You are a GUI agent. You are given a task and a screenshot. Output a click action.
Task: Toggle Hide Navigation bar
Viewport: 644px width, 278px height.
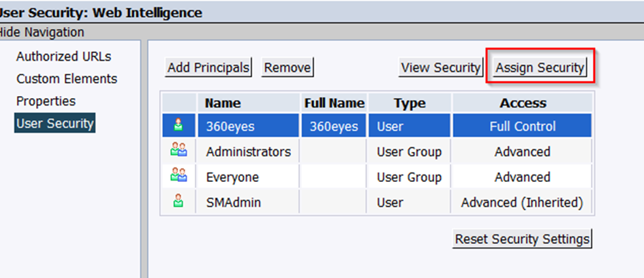pyautogui.click(x=41, y=32)
